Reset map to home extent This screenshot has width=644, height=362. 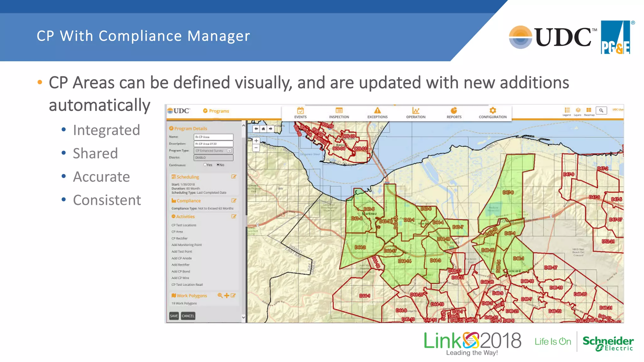pyautogui.click(x=263, y=129)
